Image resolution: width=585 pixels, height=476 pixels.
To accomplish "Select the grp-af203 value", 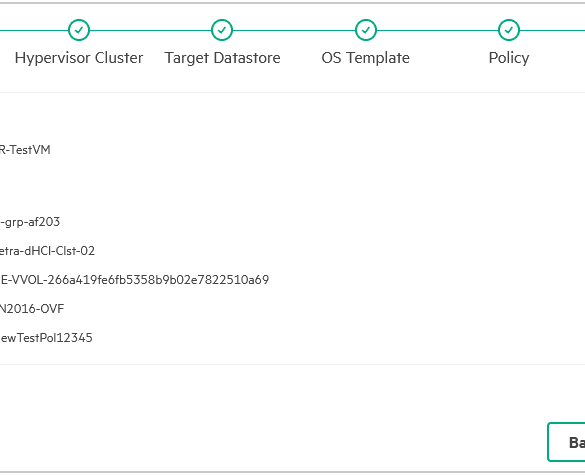I will 30,222.
